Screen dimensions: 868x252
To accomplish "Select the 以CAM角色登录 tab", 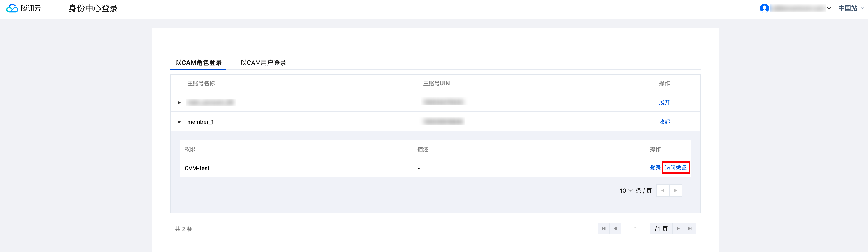I will [x=198, y=63].
